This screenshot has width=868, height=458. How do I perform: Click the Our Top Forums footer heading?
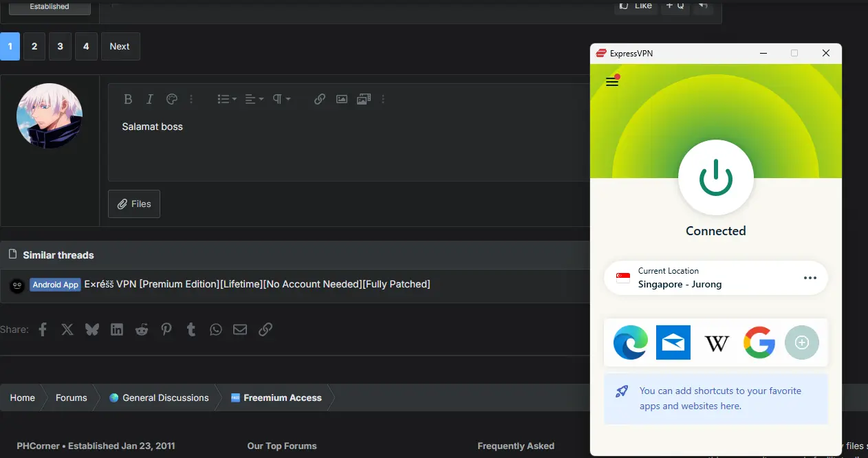(282, 446)
